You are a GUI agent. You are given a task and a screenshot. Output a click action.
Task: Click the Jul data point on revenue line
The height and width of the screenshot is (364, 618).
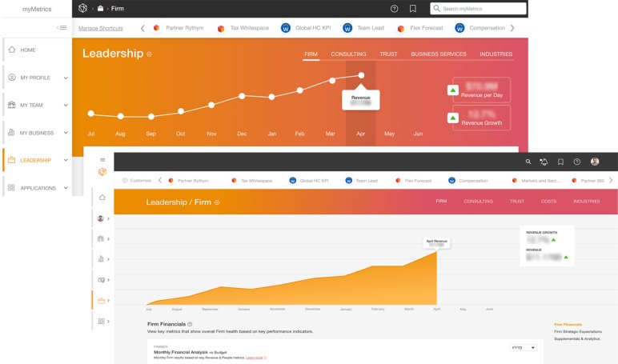(x=91, y=114)
